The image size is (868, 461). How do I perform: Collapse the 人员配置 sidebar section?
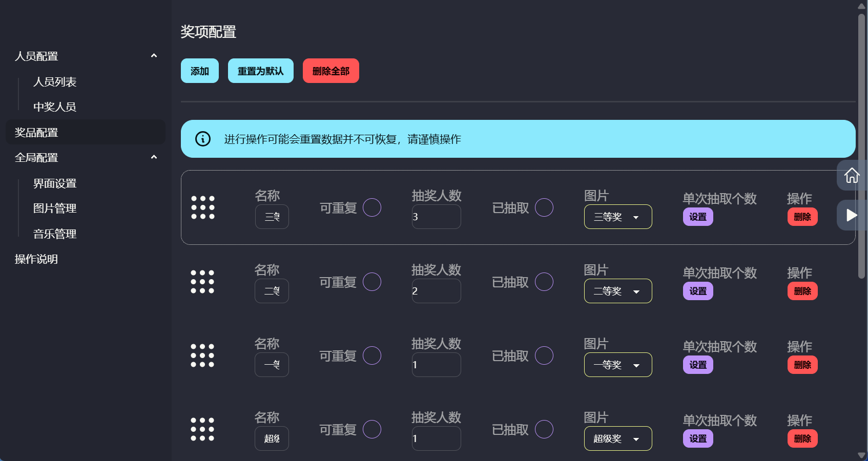point(154,56)
